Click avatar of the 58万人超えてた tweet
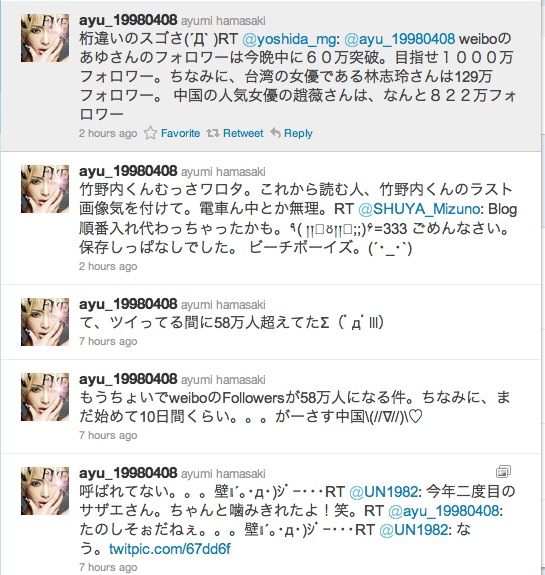Screen dimensions: 545x575 pyautogui.click(x=45, y=322)
